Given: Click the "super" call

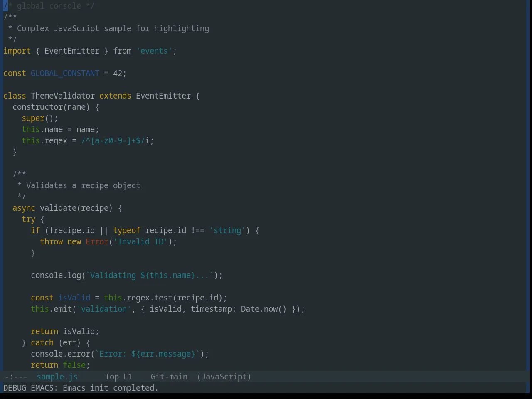Looking at the screenshot, I should point(33,118).
